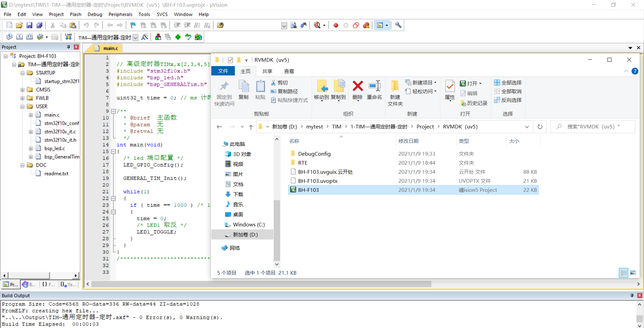The image size is (644, 328).
Task: Expand the CMSIS folder in project tree
Action: point(22,90)
